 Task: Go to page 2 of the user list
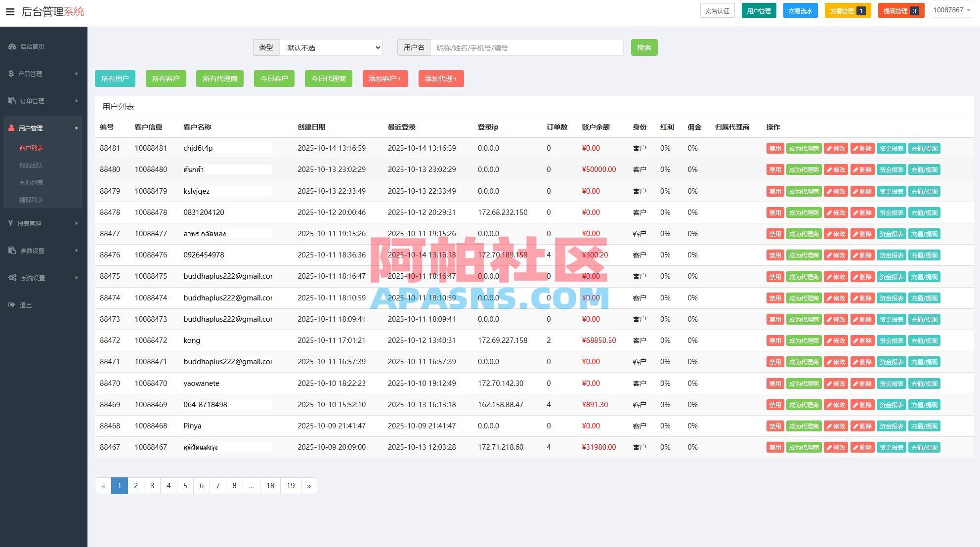(x=135, y=486)
